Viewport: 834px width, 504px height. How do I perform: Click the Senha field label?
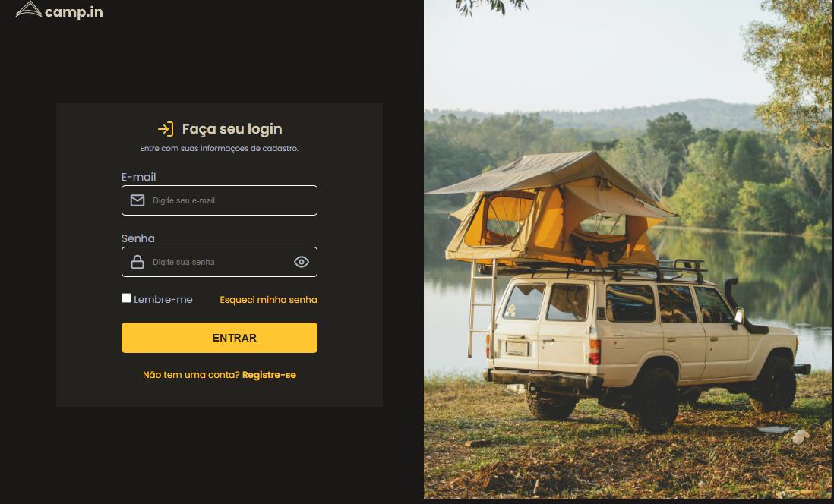coord(137,238)
